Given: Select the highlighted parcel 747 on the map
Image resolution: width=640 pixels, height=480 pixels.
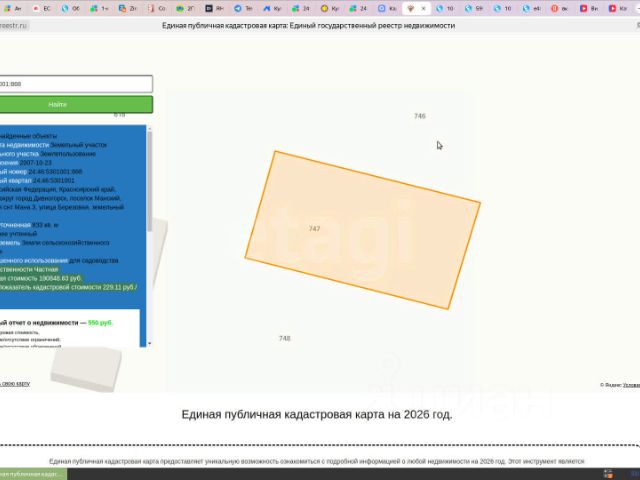Looking at the screenshot, I should pyautogui.click(x=362, y=230).
